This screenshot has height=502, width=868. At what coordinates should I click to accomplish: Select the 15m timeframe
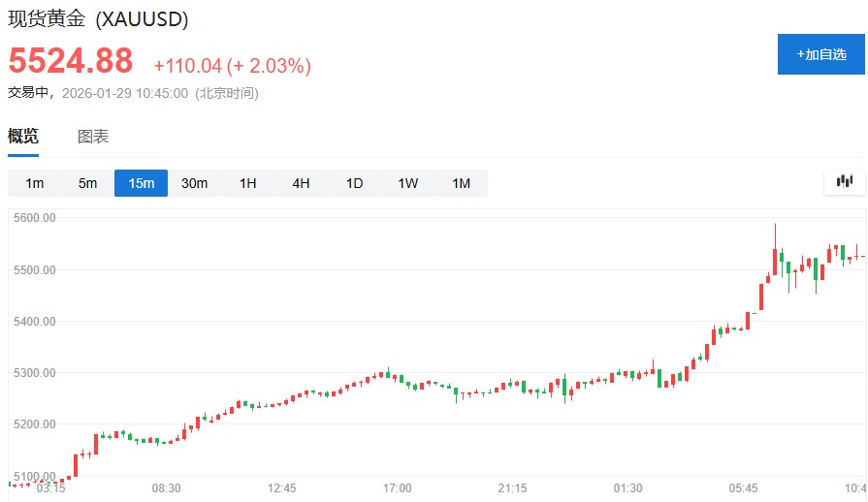[141, 183]
